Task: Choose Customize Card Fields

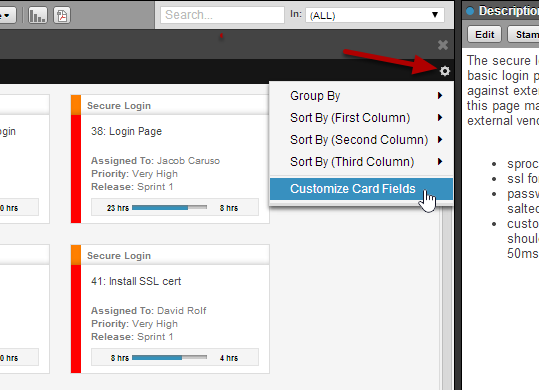Action: point(361,189)
